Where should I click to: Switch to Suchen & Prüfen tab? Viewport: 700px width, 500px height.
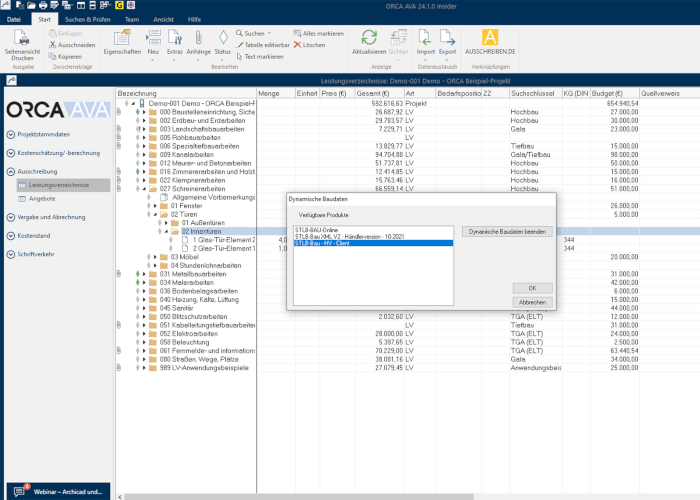88,19
